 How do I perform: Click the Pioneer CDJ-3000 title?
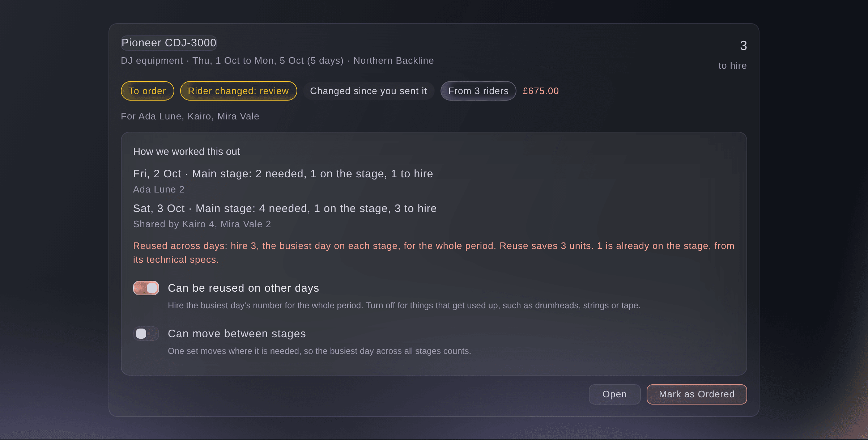click(x=169, y=43)
